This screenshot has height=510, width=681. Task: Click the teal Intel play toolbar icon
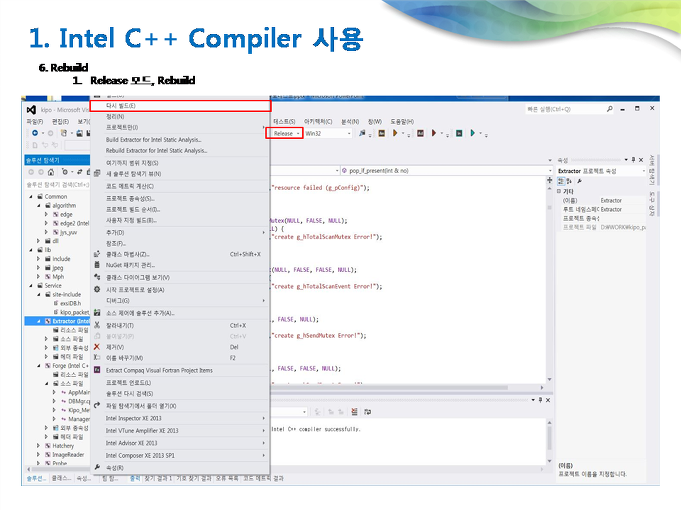(473, 133)
